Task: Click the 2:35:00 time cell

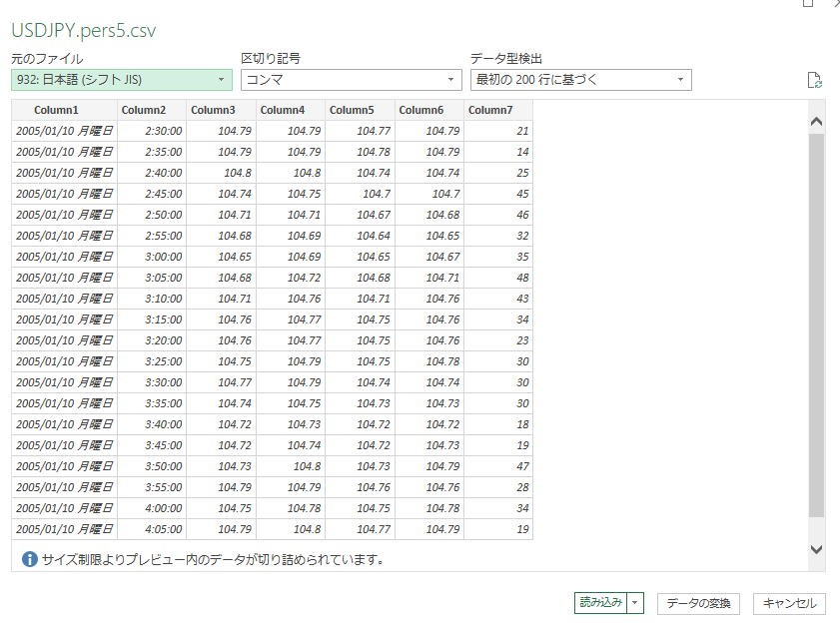Action: tap(152, 152)
